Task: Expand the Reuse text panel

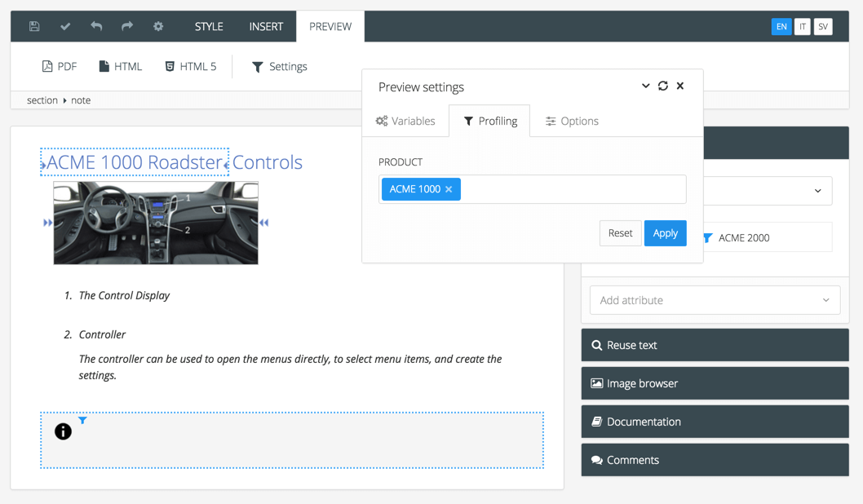Action: coord(715,345)
